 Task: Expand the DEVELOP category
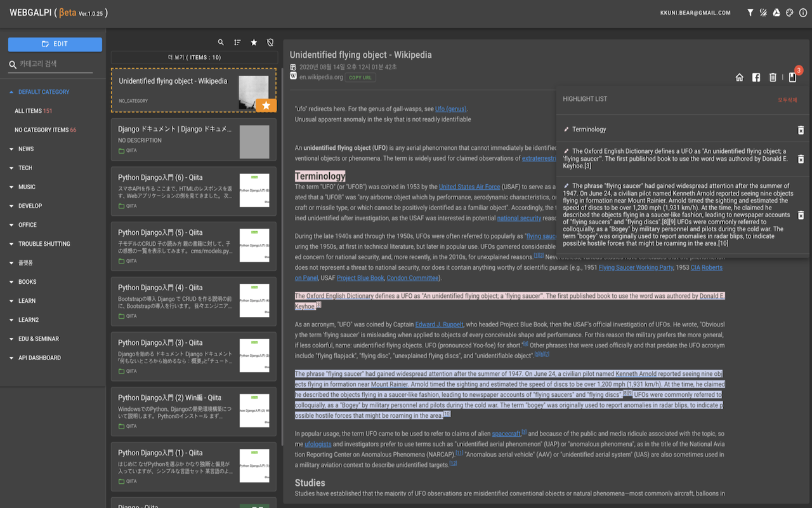point(30,206)
